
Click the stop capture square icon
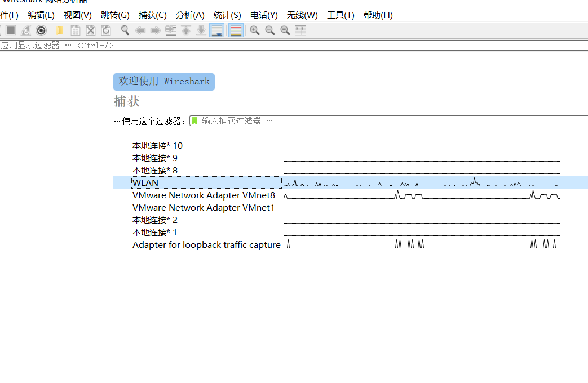(x=11, y=30)
